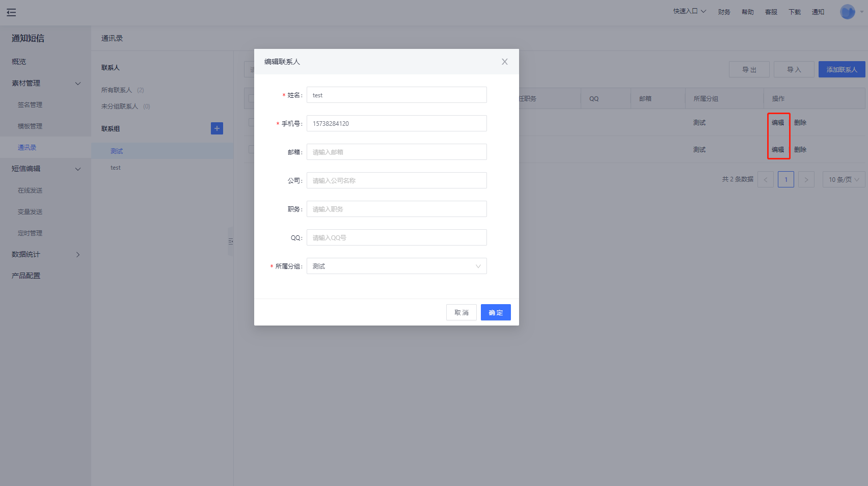Click the 取消 button
868x486 pixels.
tap(461, 313)
